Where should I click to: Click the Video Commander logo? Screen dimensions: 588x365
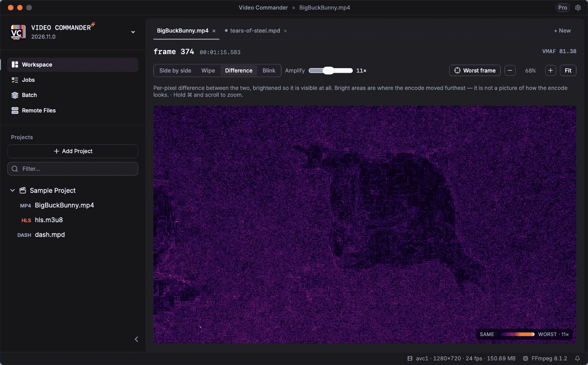pyautogui.click(x=18, y=32)
